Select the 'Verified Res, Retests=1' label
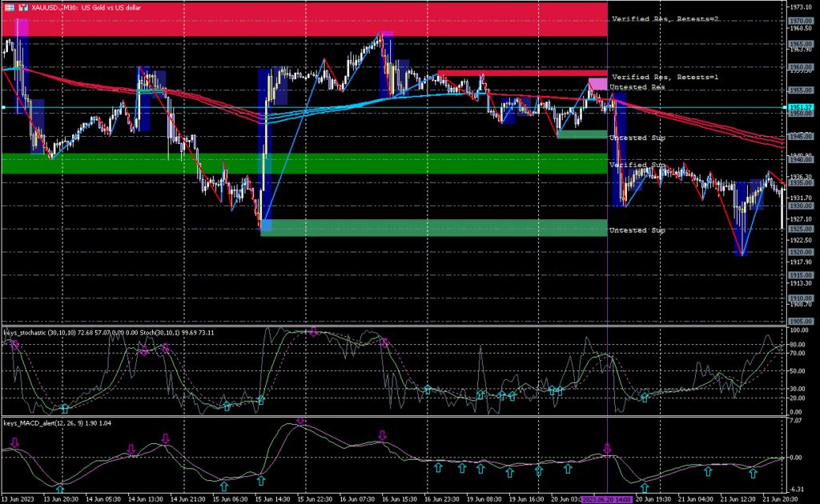820x504 pixels. pos(664,78)
